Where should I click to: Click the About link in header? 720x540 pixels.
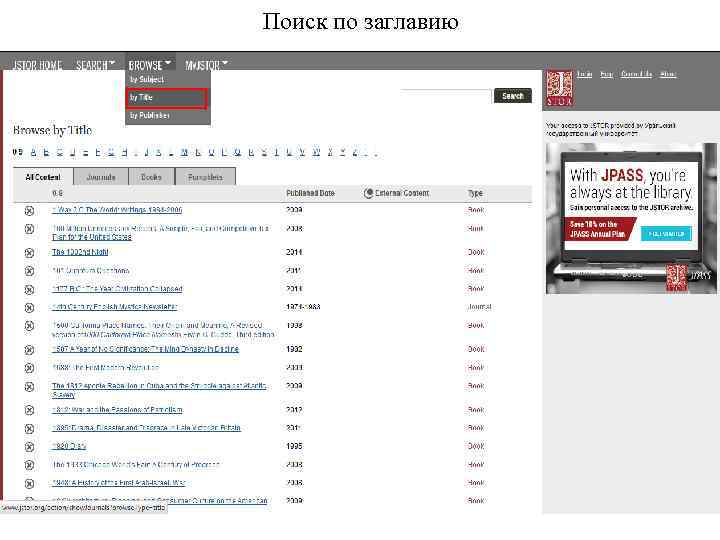tap(668, 74)
